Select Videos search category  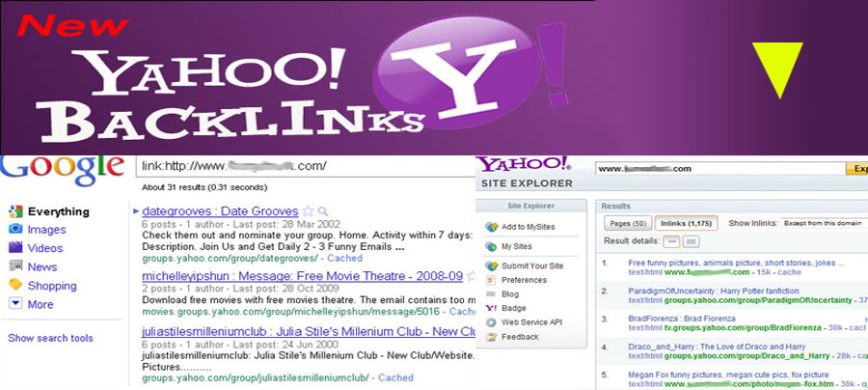45,248
